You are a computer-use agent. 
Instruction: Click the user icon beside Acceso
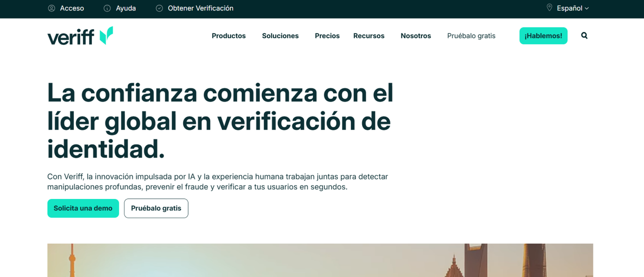click(x=52, y=8)
